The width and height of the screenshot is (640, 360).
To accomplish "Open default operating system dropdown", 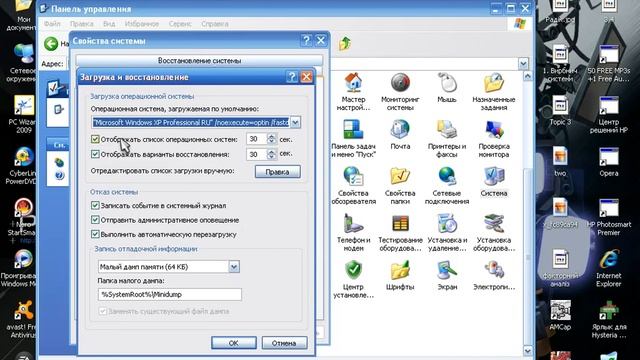I will (295, 122).
